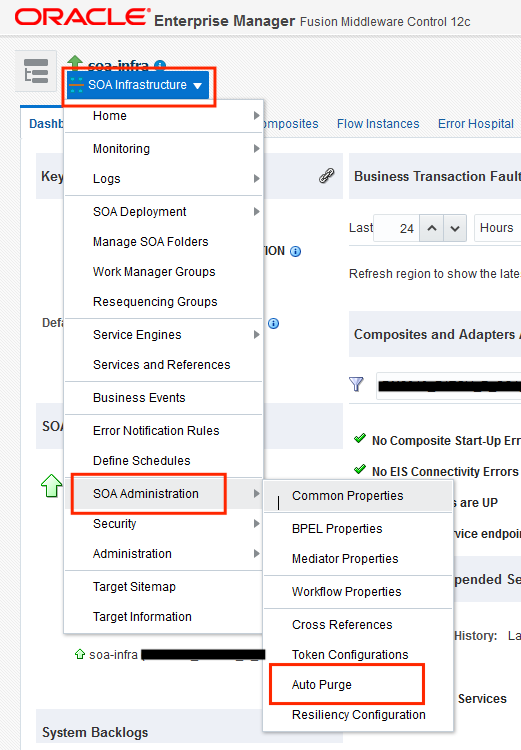Select Resequencing Groups menu item
Screen dimensions: 521x750
(x=163, y=302)
